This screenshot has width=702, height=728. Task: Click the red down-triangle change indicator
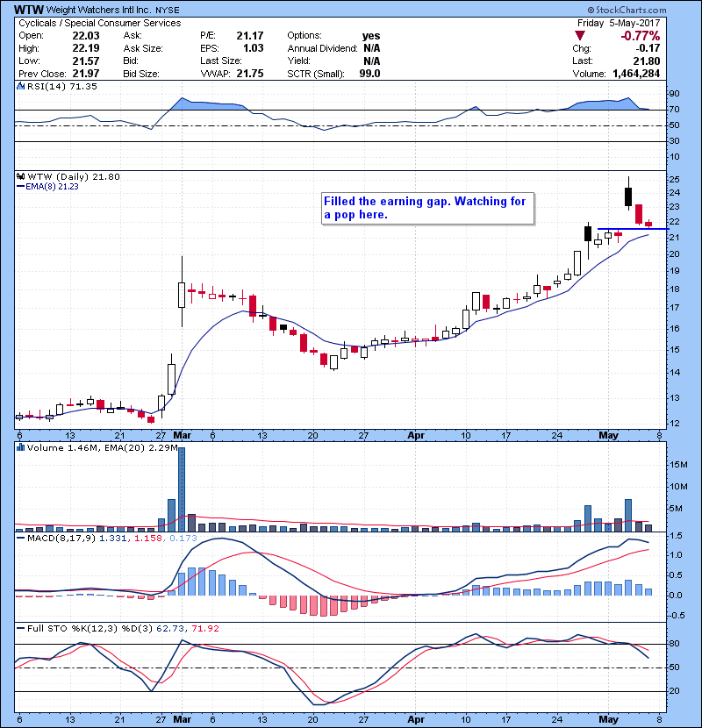pos(580,36)
